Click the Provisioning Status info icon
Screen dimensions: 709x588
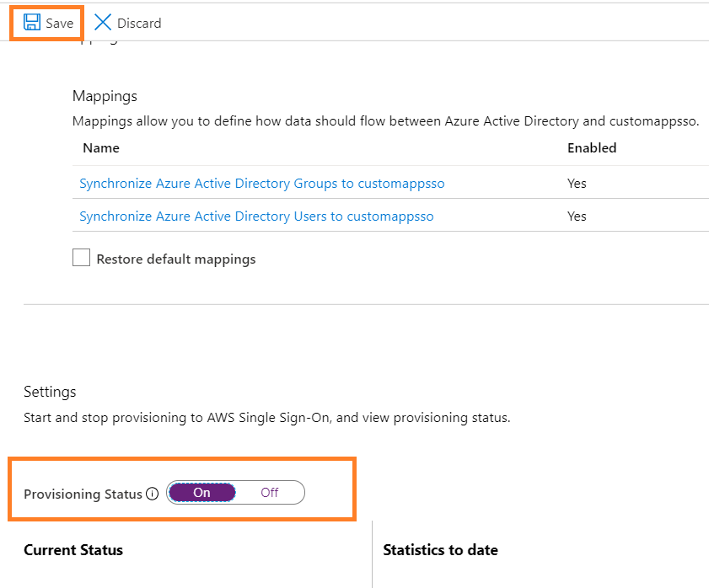point(153,494)
